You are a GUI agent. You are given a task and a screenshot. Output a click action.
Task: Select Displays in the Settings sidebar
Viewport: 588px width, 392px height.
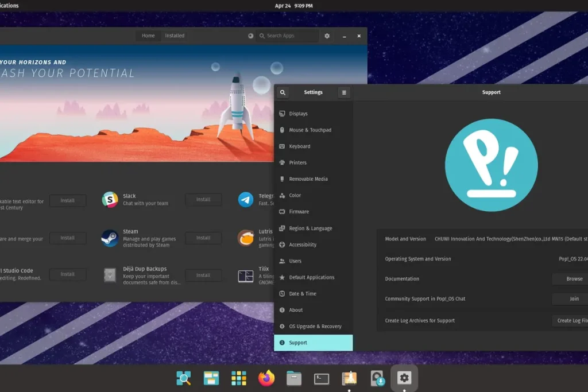pos(298,114)
